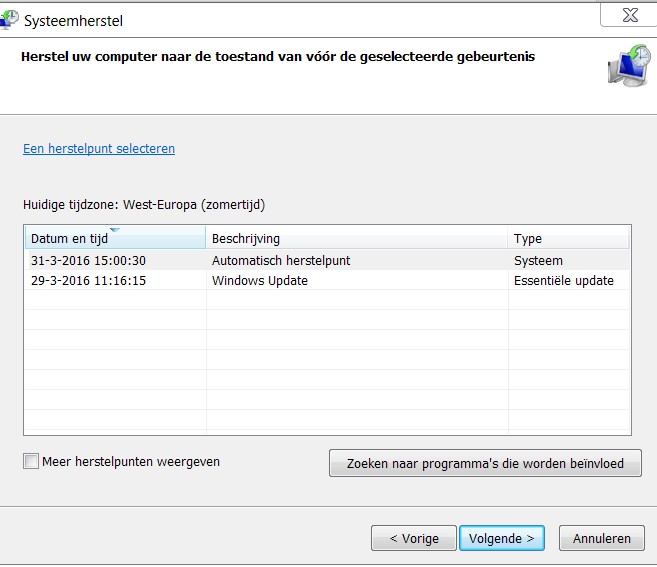657x567 pixels.
Task: Continue with the Volgende button
Action: [502, 538]
